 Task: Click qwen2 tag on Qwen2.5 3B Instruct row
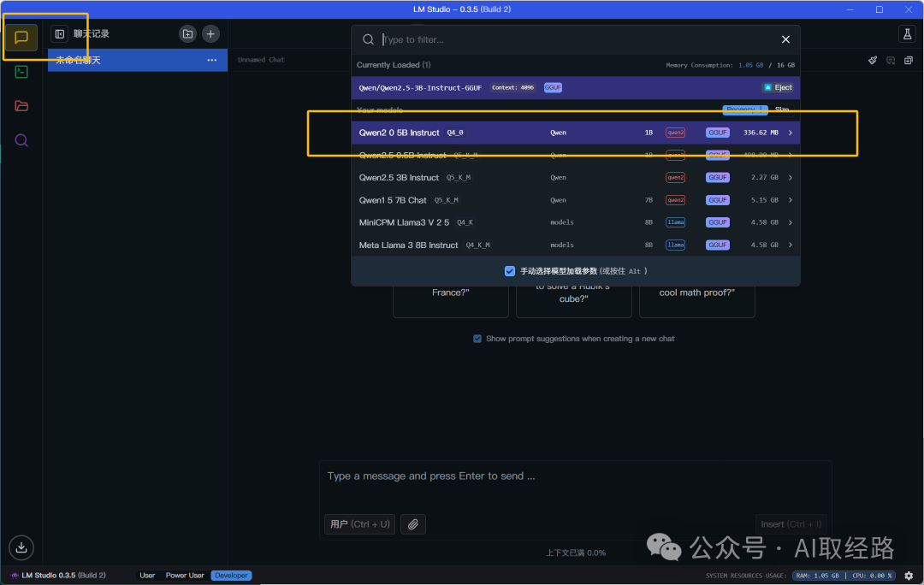675,177
